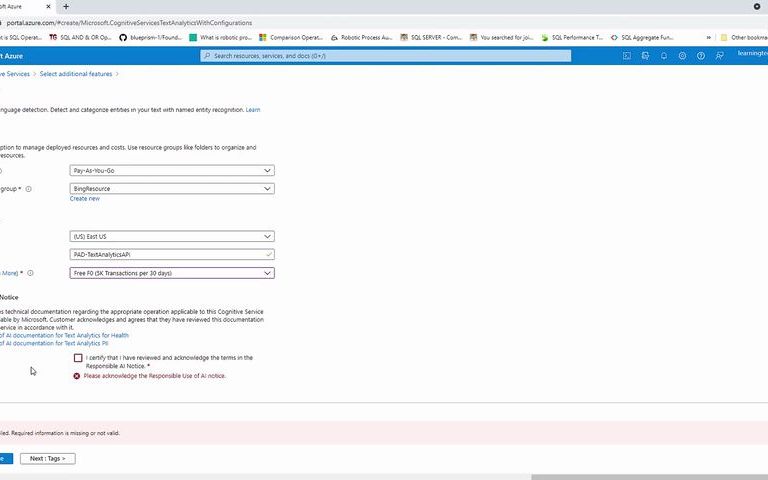Open blueprism-1/Found... GitHub bookmark

[x=150, y=37]
